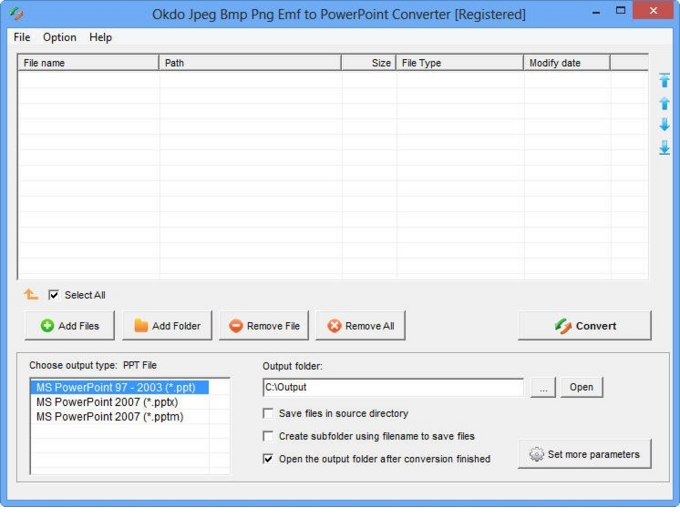
Task: Click the Add Files button
Action: (70, 326)
